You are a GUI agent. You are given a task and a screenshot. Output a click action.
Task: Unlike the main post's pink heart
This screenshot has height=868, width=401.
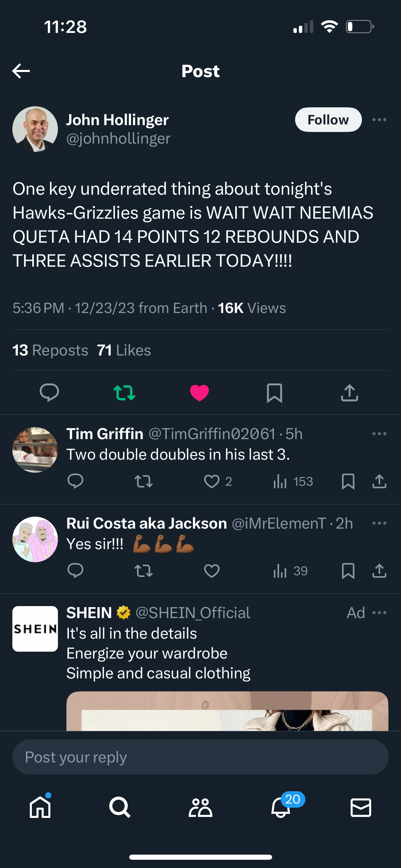point(199,393)
